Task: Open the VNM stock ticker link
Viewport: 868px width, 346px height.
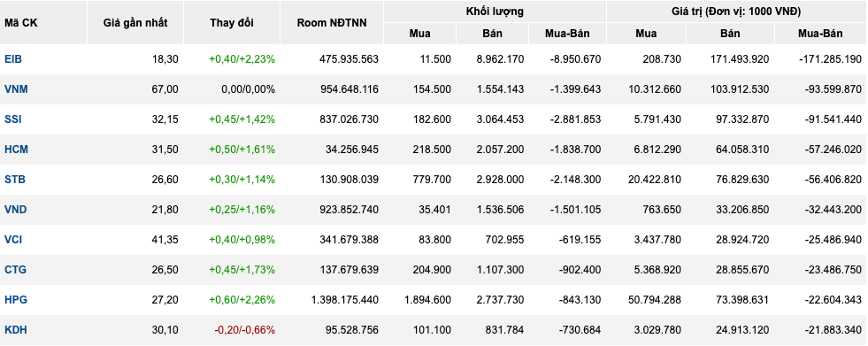Action: pyautogui.click(x=16, y=89)
